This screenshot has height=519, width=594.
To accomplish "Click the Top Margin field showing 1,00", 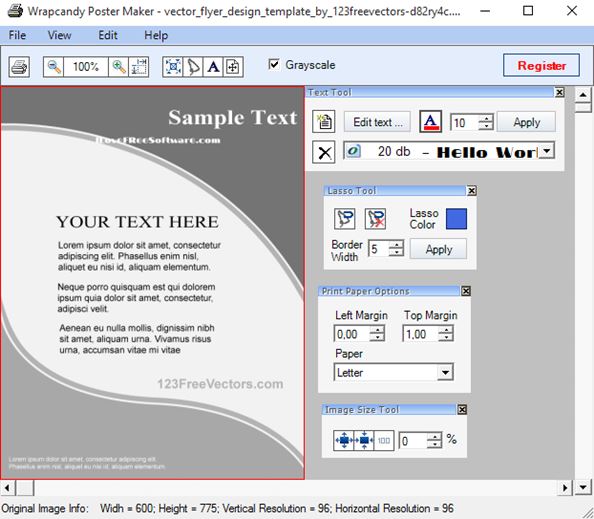I will (420, 334).
